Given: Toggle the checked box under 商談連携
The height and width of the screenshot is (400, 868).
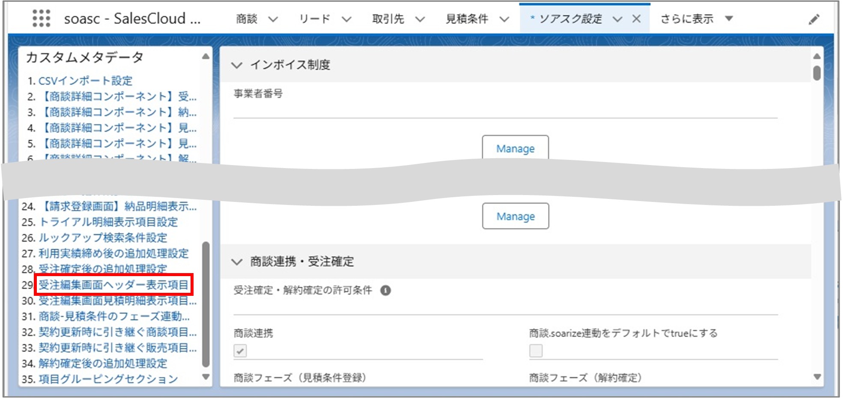Looking at the screenshot, I should click(x=241, y=351).
